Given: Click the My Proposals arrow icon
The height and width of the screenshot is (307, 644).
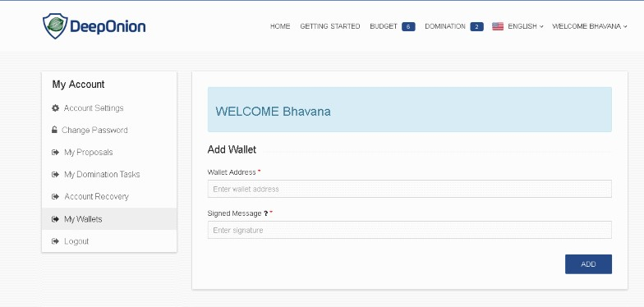Looking at the screenshot, I should pos(56,153).
